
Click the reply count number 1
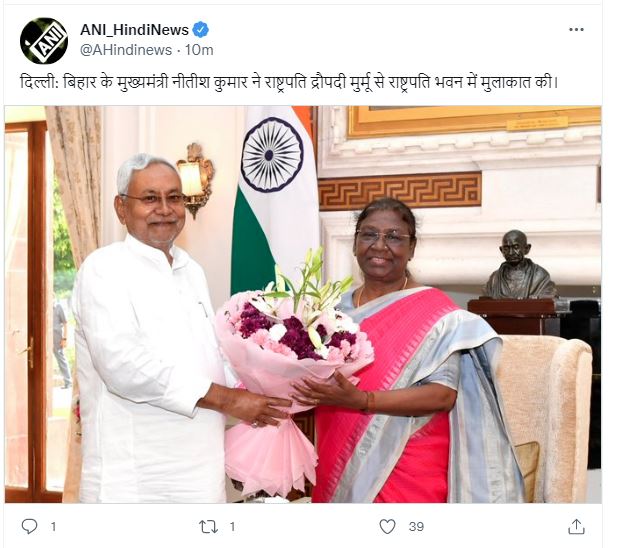click(53, 527)
